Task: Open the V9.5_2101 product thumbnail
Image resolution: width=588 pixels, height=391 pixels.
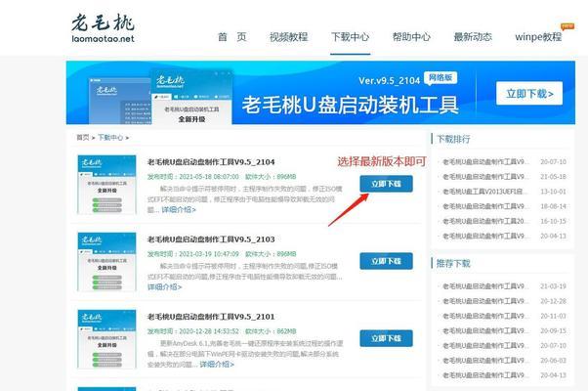Action: [106, 339]
